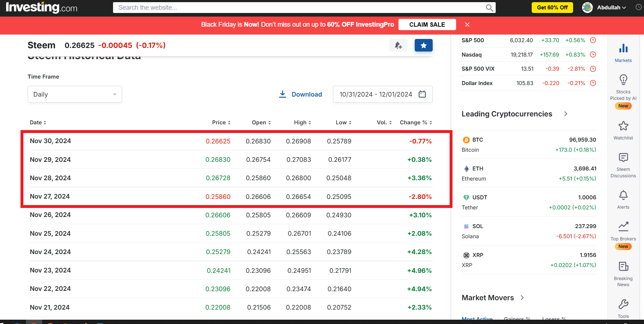This screenshot has height=324, width=644.
Task: Toggle the watchlist star button
Action: point(423,45)
